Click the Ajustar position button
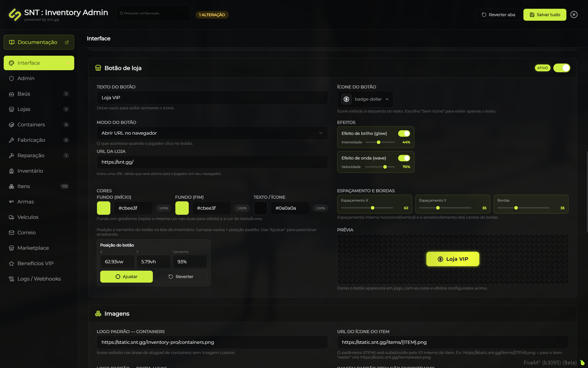The height and width of the screenshot is (368, 588). (x=126, y=276)
